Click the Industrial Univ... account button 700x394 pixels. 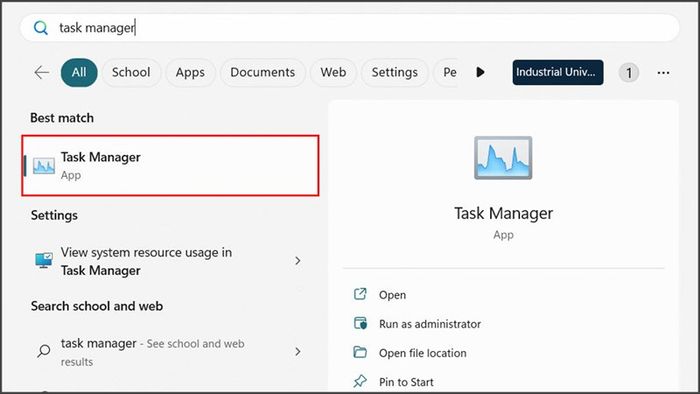pyautogui.click(x=558, y=72)
